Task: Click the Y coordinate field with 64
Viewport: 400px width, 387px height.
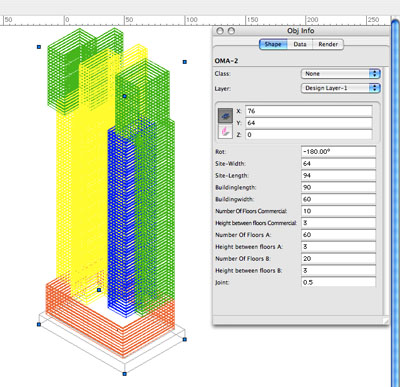Action: click(309, 123)
